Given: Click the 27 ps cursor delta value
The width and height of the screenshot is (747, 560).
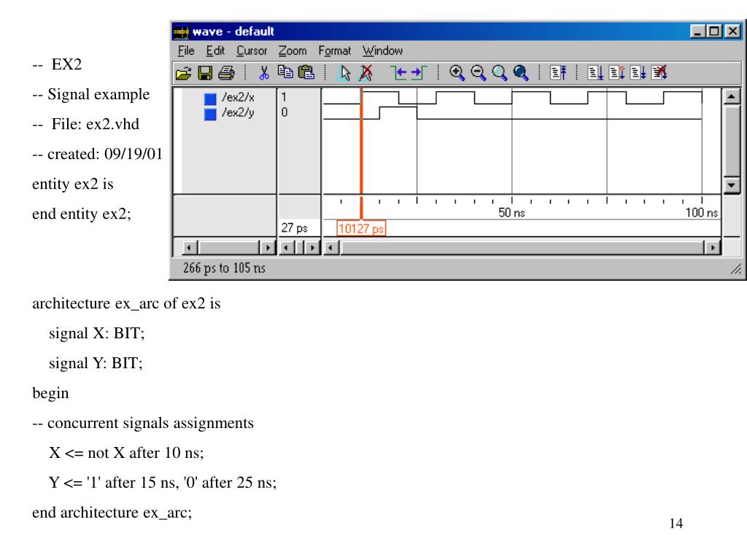Looking at the screenshot, I should click(x=295, y=228).
